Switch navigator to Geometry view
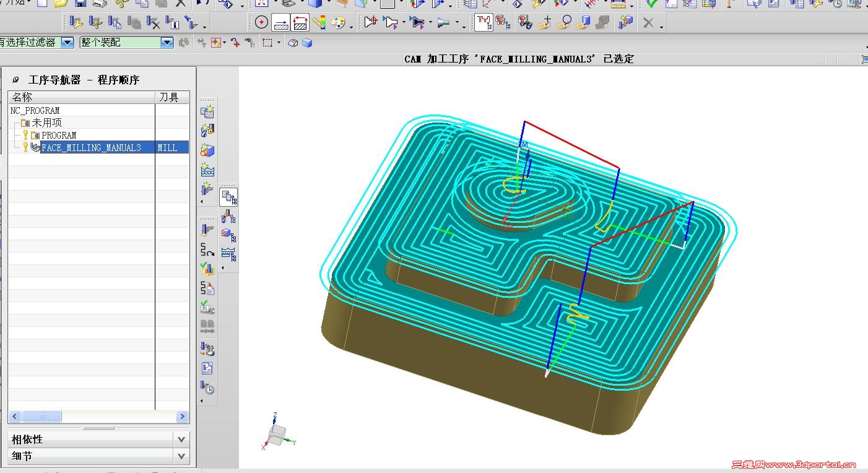This screenshot has height=473, width=868. 228,235
